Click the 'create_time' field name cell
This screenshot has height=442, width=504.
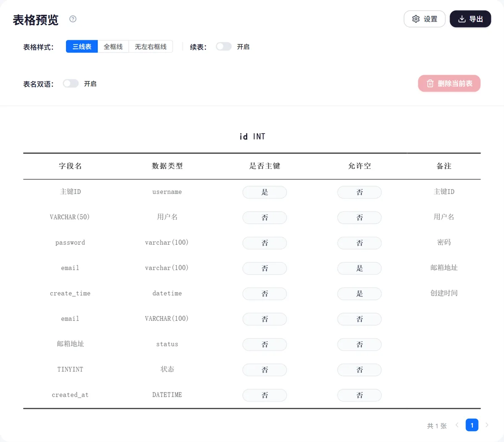[70, 293]
